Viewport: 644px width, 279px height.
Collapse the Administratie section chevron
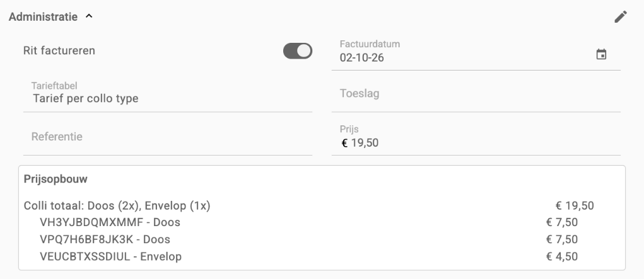point(89,16)
